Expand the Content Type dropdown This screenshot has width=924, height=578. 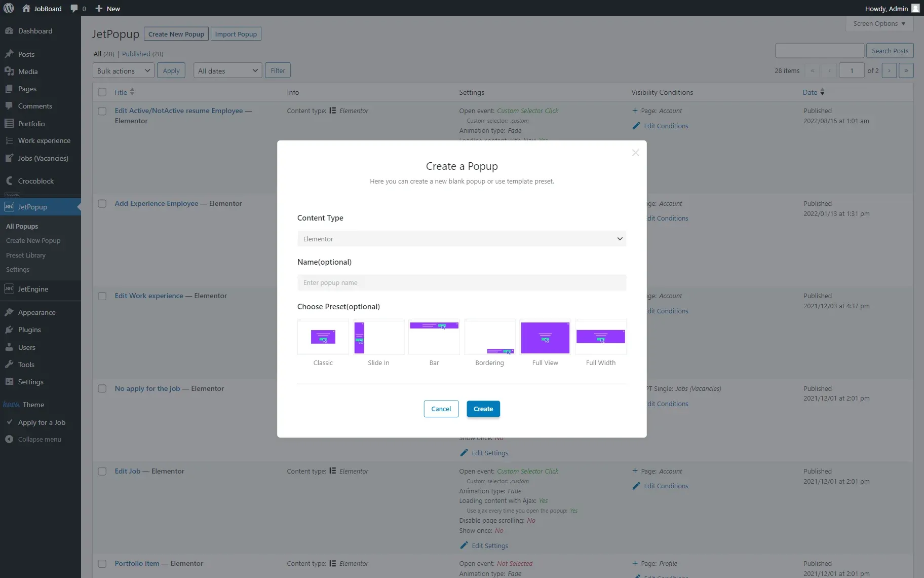pos(461,239)
